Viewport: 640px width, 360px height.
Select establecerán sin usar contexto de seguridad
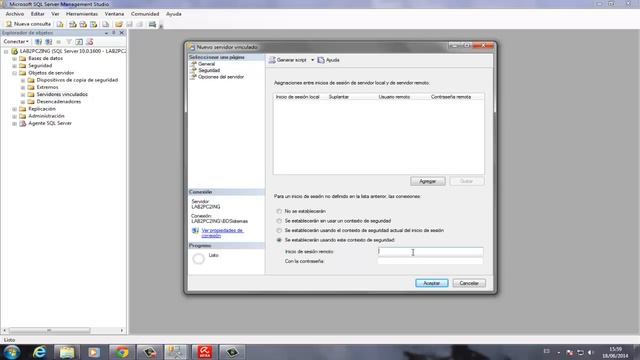tap(279, 221)
